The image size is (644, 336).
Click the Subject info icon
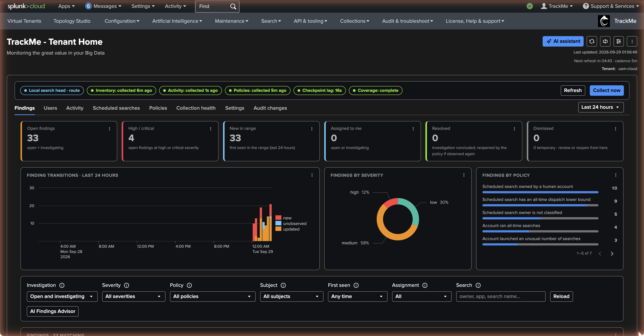click(x=283, y=285)
